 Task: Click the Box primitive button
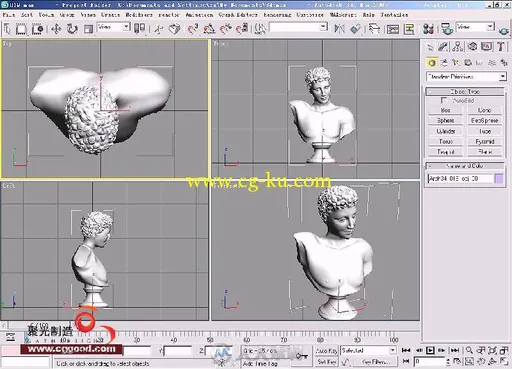click(446, 110)
